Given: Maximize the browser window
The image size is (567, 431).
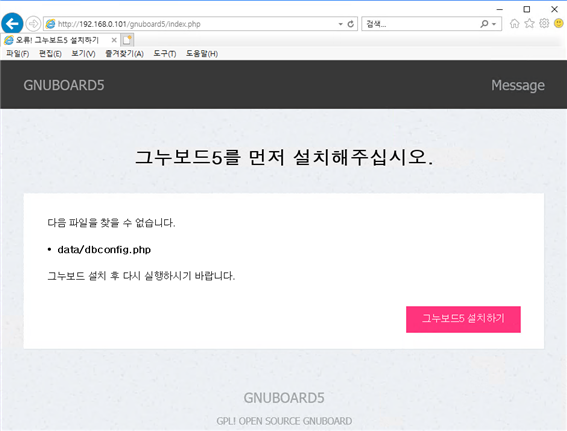Looking at the screenshot, I should (527, 9).
